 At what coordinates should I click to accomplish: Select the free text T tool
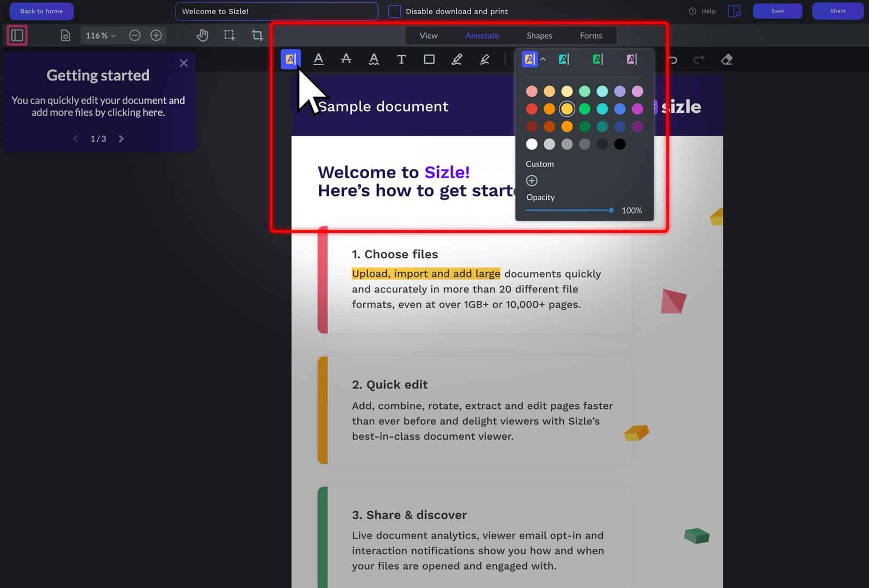point(401,59)
